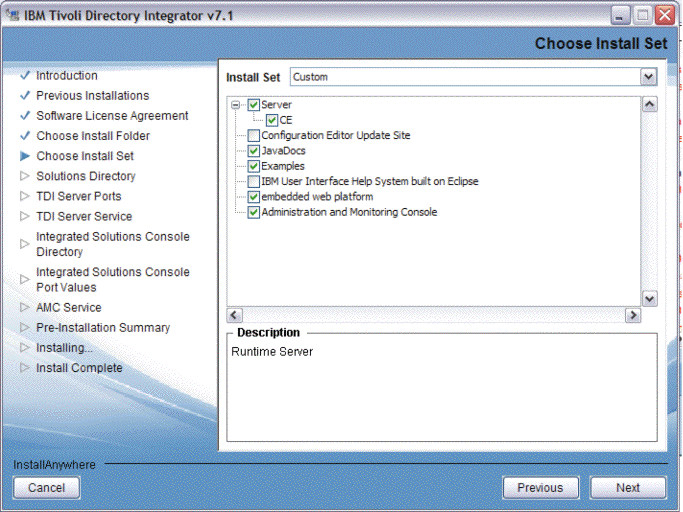Click Integrated Solutions Console Directory arrow icon
Screen dimensions: 683x512
pos(25,244)
